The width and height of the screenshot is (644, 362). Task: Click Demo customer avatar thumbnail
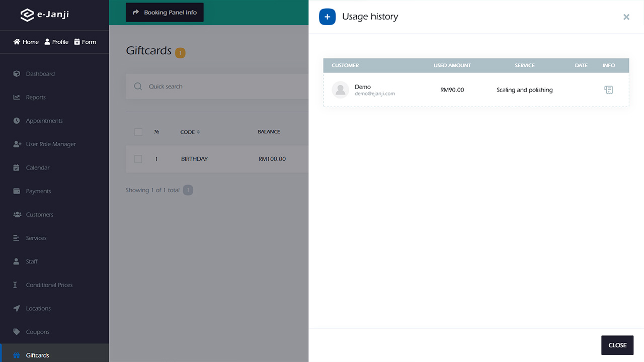tap(340, 90)
